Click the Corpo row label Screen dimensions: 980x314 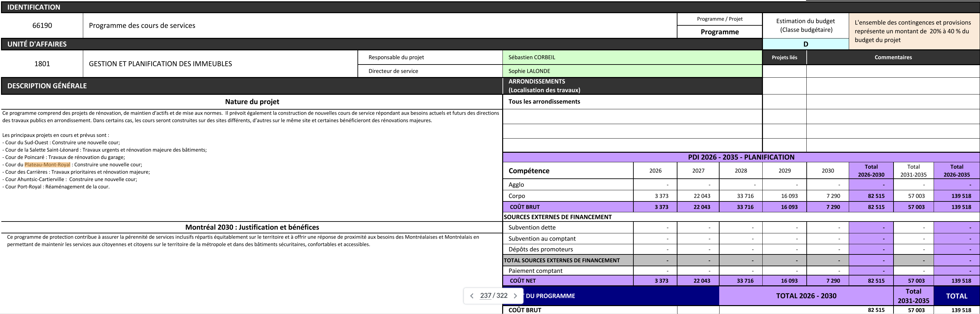pos(517,196)
